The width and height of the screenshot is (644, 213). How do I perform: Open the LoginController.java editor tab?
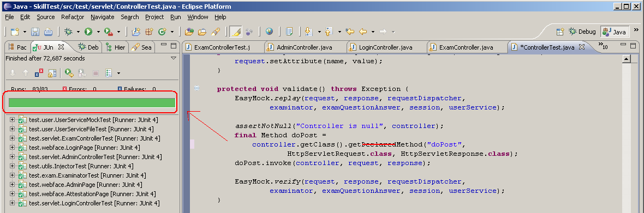[386, 47]
